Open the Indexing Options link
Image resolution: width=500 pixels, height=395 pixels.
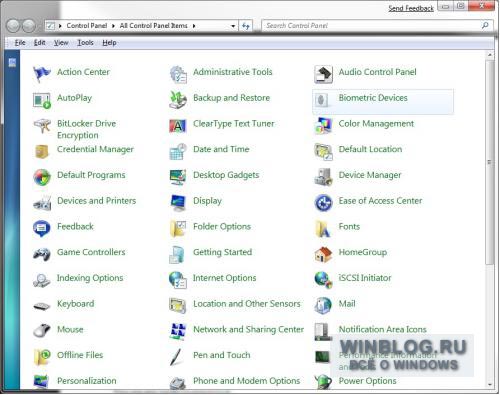pyautogui.click(x=90, y=278)
